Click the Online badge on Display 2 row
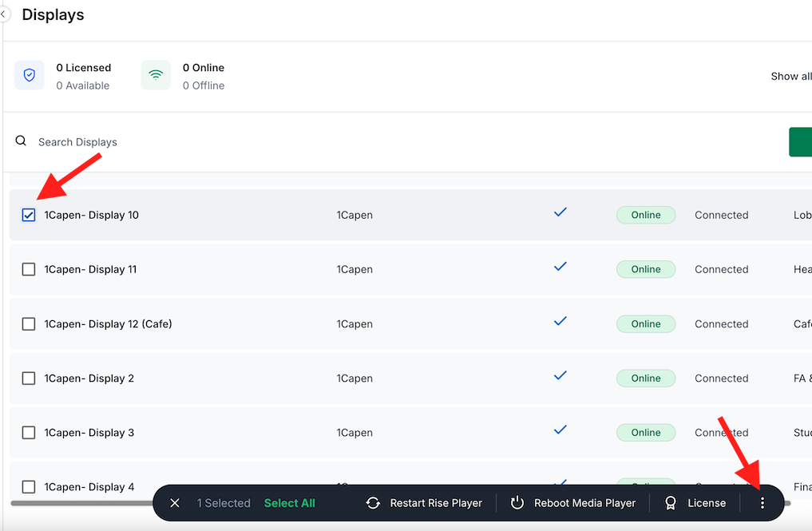This screenshot has height=531, width=812. (x=645, y=378)
